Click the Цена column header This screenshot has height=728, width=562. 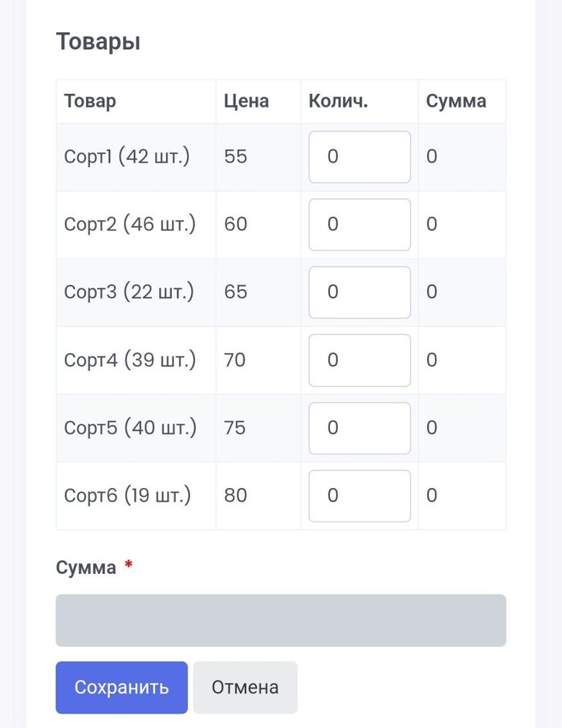246,101
